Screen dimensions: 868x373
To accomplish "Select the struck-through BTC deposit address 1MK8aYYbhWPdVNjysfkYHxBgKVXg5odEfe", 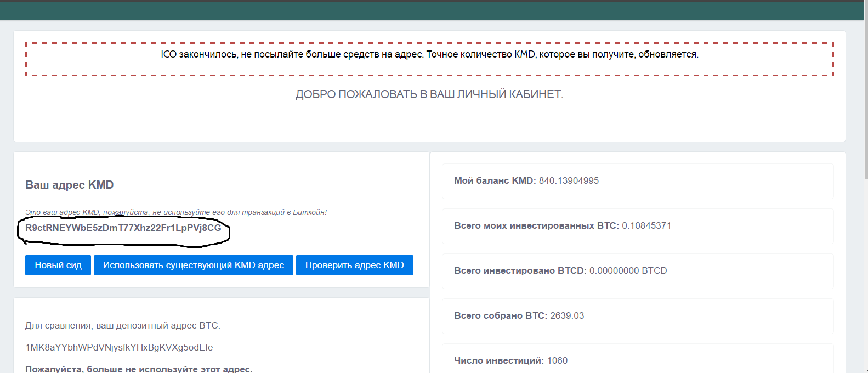I will pos(119,347).
